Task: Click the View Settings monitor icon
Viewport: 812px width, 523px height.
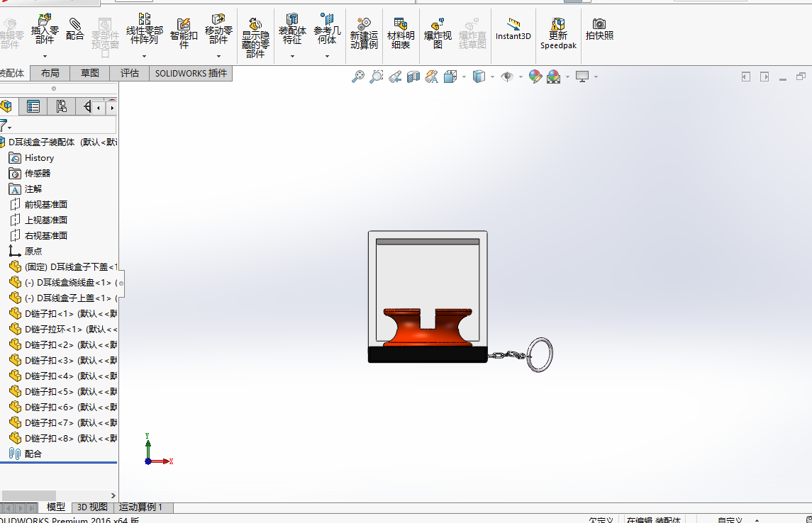Action: pyautogui.click(x=583, y=77)
